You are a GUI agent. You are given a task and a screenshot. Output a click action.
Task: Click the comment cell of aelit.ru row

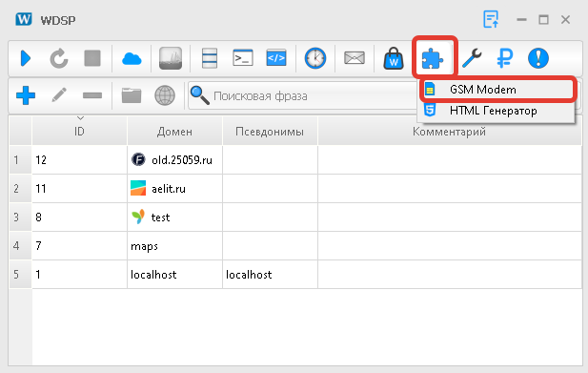click(x=449, y=188)
